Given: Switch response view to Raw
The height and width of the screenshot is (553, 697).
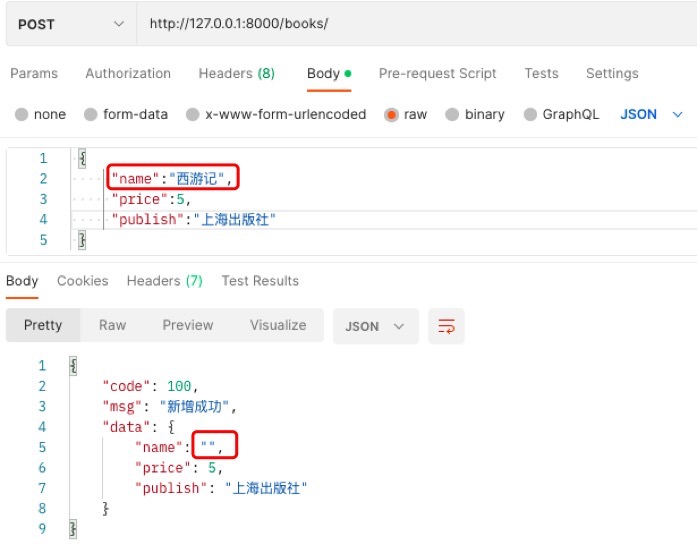Looking at the screenshot, I should click(112, 325).
